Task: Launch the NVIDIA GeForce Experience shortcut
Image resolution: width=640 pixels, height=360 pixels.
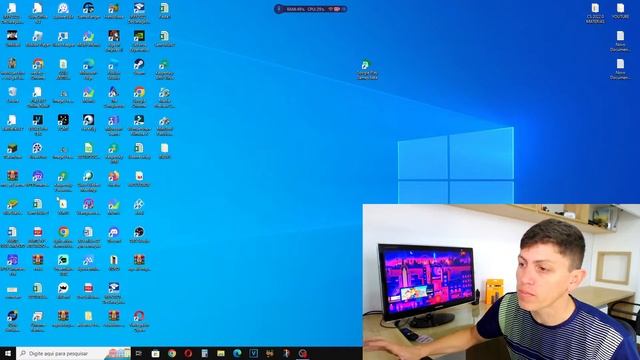Action: click(x=139, y=40)
